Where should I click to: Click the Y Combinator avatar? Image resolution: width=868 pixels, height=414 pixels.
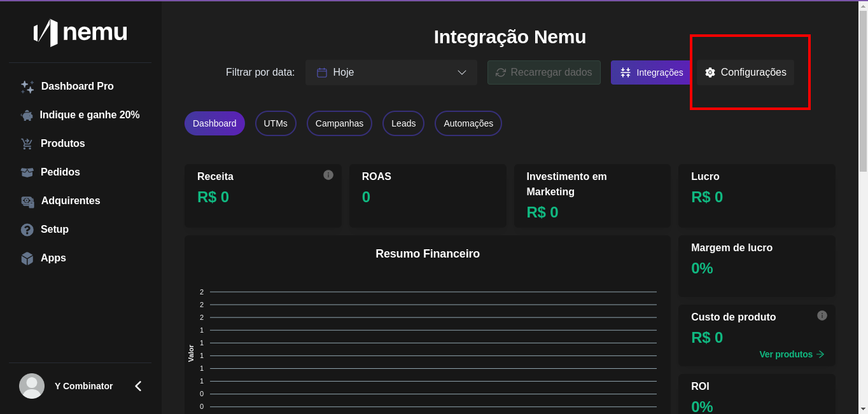(32, 386)
